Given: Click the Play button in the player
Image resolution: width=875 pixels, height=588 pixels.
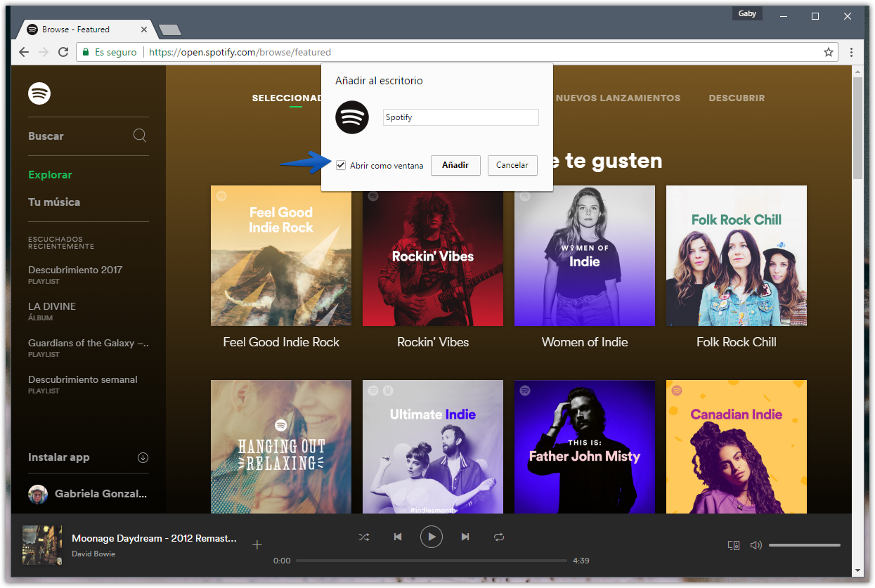Looking at the screenshot, I should pos(432,537).
